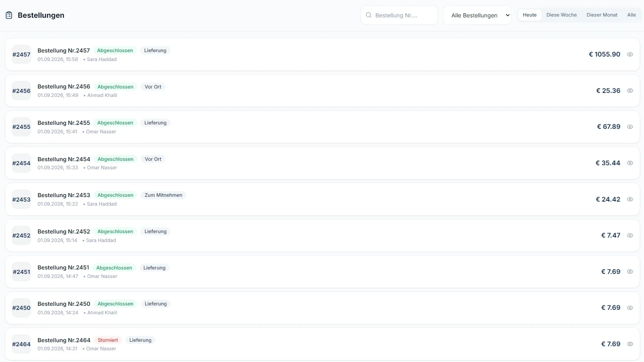Open Bestellung Nr.2454 title
This screenshot has width=644, height=362.
click(64, 159)
